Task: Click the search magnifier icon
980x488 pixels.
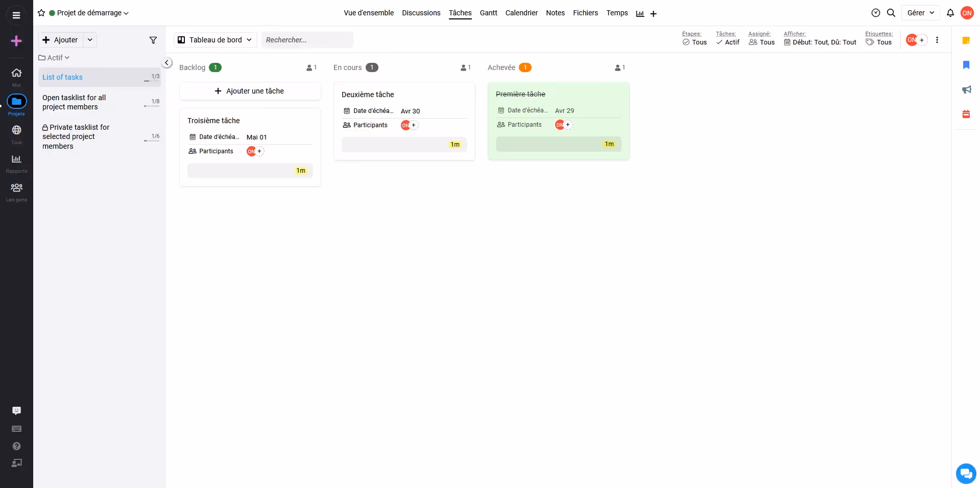Action: [891, 13]
